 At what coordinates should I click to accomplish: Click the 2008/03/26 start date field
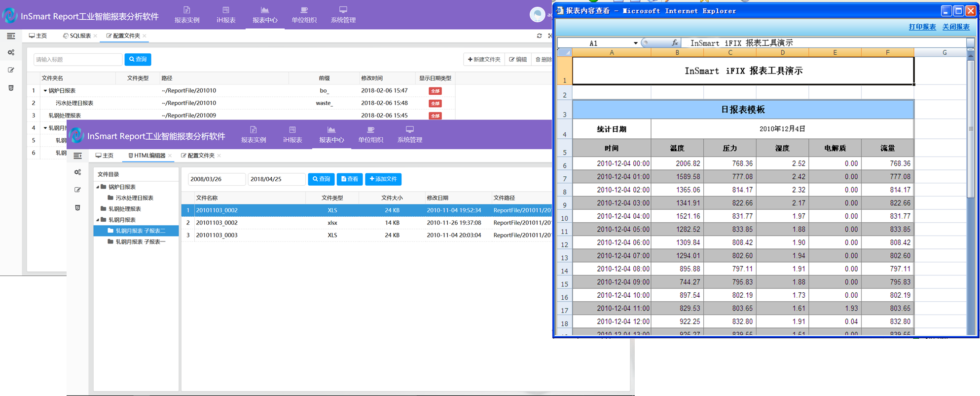tap(217, 179)
